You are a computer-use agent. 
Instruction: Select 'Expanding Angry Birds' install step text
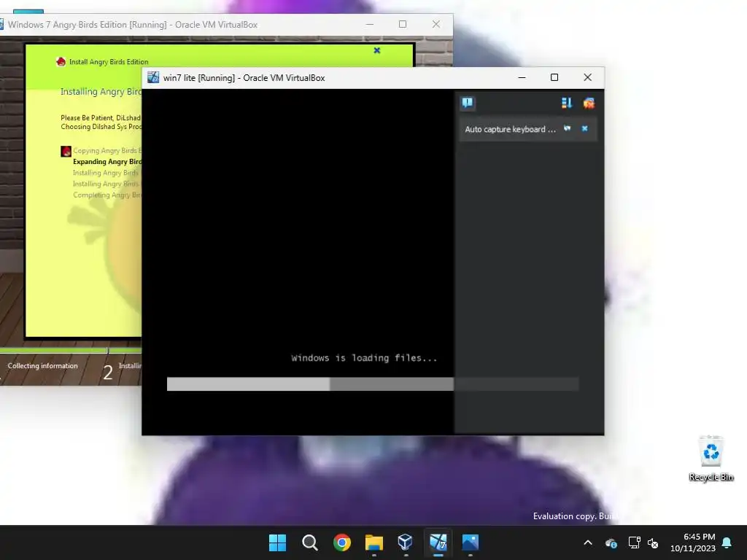click(107, 162)
